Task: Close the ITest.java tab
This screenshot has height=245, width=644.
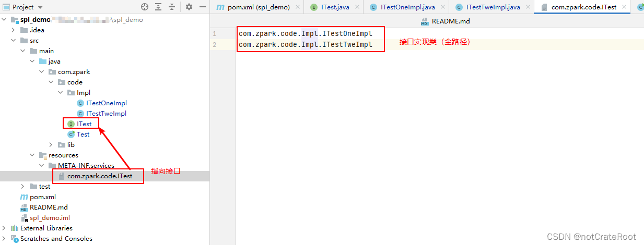Action: pyautogui.click(x=357, y=7)
